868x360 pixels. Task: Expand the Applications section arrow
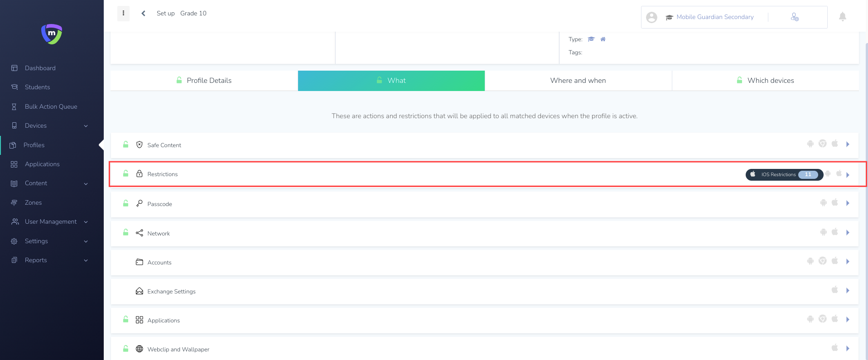coord(848,319)
